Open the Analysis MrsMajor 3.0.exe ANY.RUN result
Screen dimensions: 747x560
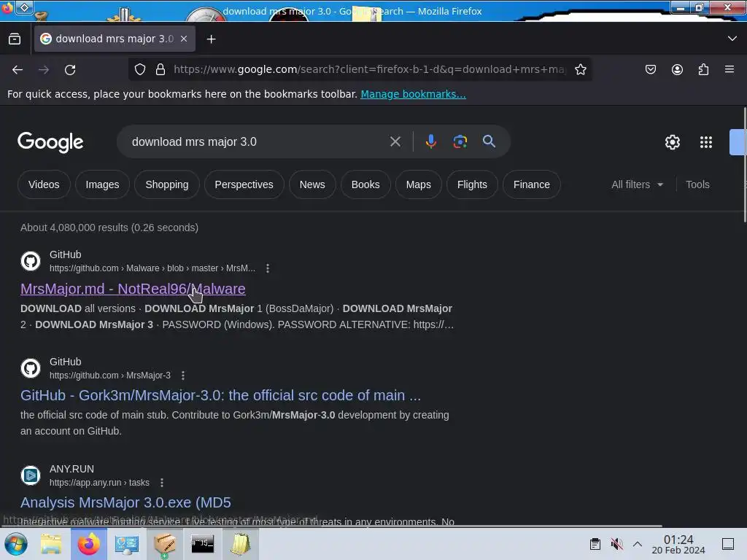[x=125, y=502]
